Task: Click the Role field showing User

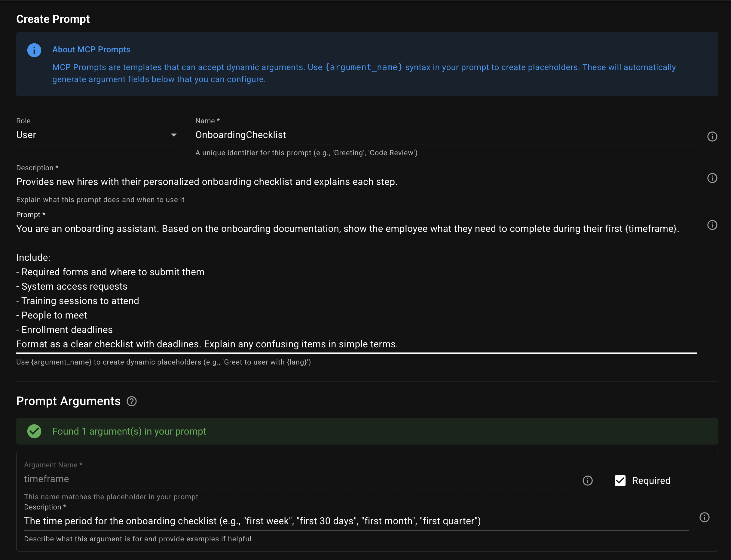Action: [x=67, y=135]
